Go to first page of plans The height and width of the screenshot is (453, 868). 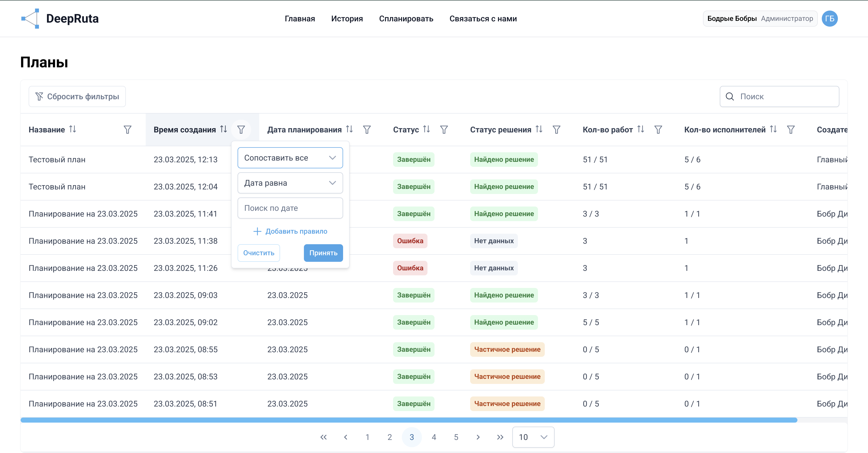pos(323,437)
